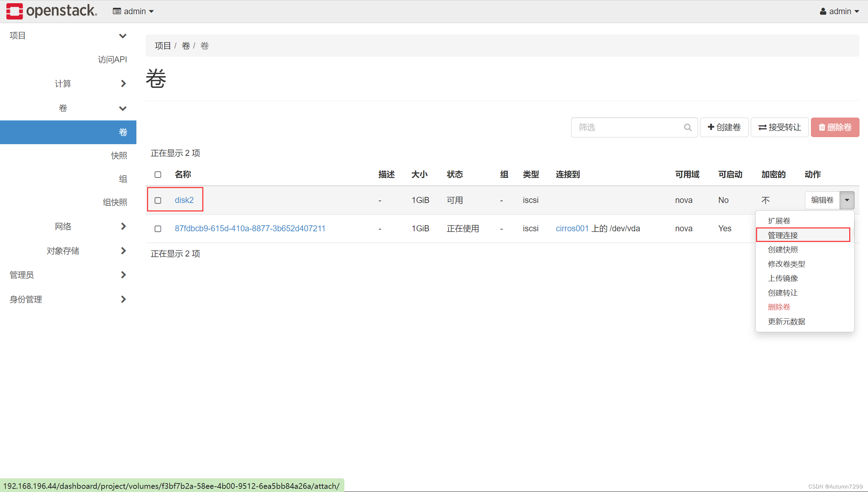Click the 可用 status cell of disk2

coord(455,200)
